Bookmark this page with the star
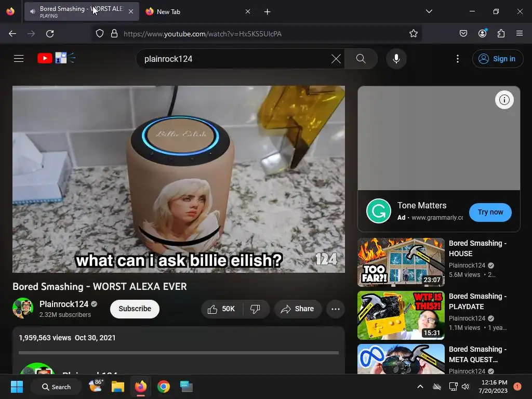532x399 pixels. click(413, 34)
